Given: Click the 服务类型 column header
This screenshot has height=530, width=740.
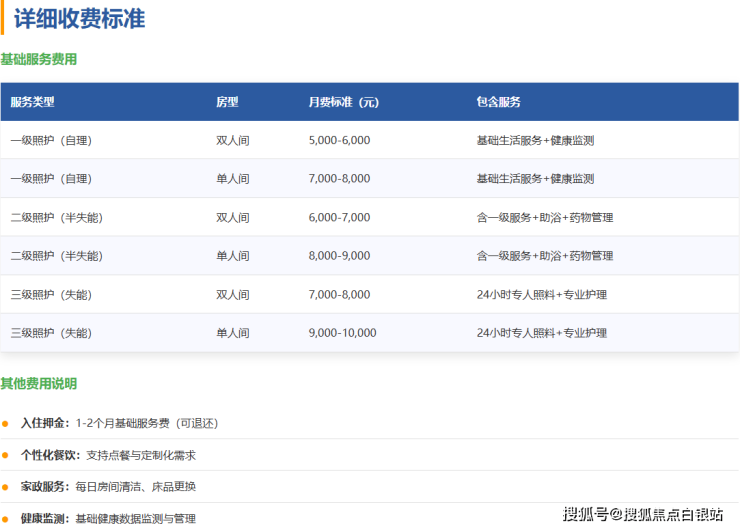Looking at the screenshot, I should pyautogui.click(x=32, y=102).
